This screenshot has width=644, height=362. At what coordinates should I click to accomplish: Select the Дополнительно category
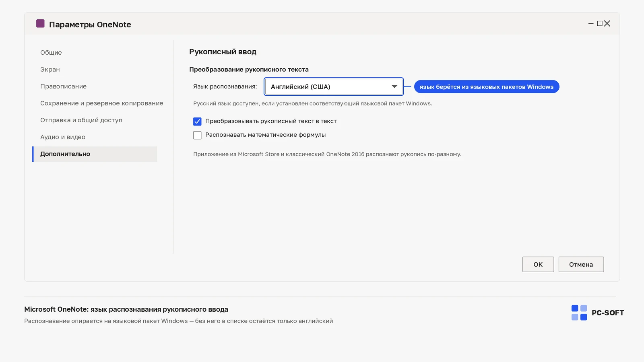(x=95, y=154)
